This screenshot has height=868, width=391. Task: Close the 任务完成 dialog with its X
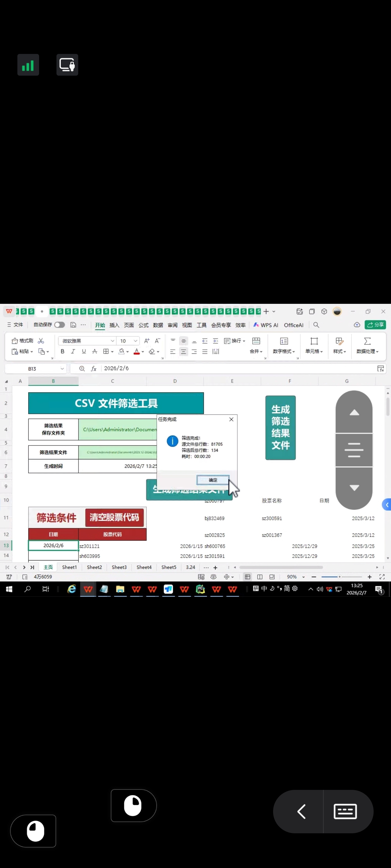point(231,419)
